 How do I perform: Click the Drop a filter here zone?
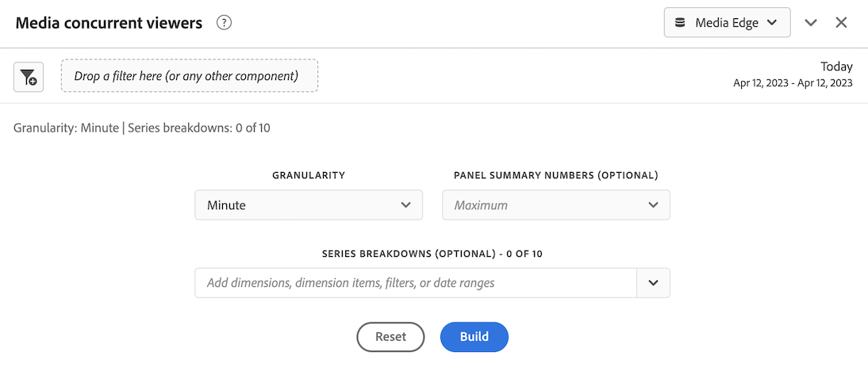190,76
